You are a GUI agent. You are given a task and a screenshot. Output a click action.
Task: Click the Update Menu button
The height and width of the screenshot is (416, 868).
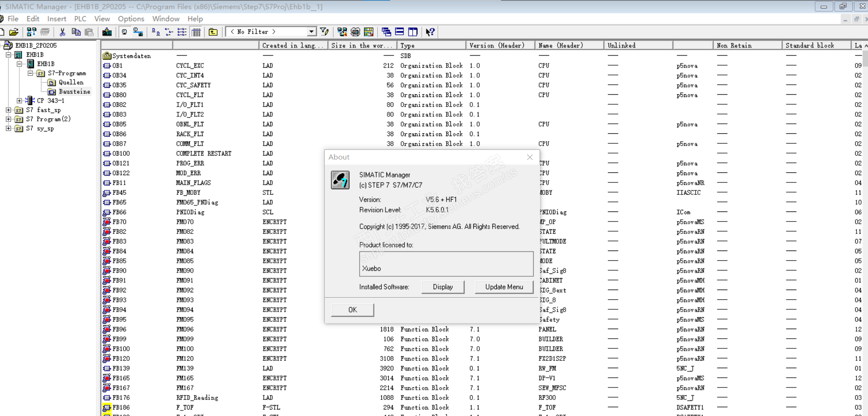[x=504, y=287]
